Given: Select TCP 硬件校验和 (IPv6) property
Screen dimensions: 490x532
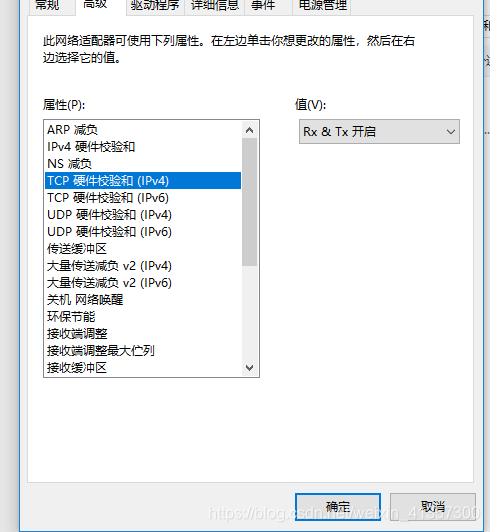Looking at the screenshot, I should click(143, 197).
